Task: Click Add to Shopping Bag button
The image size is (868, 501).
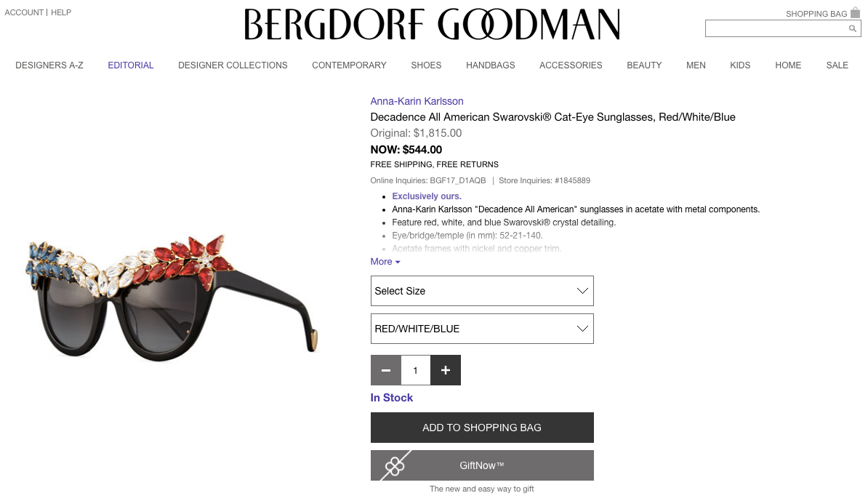Action: 482,428
